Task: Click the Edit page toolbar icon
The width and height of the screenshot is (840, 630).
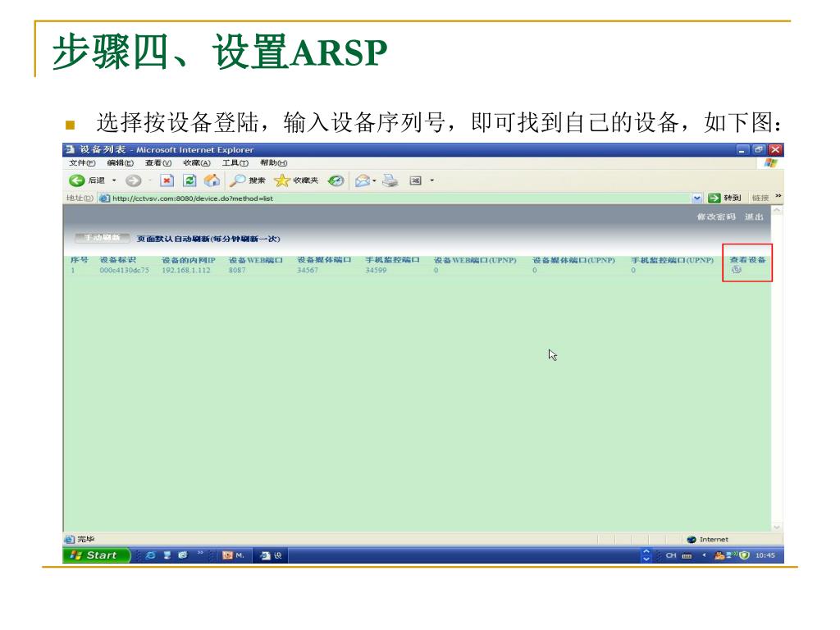Action: tap(416, 180)
